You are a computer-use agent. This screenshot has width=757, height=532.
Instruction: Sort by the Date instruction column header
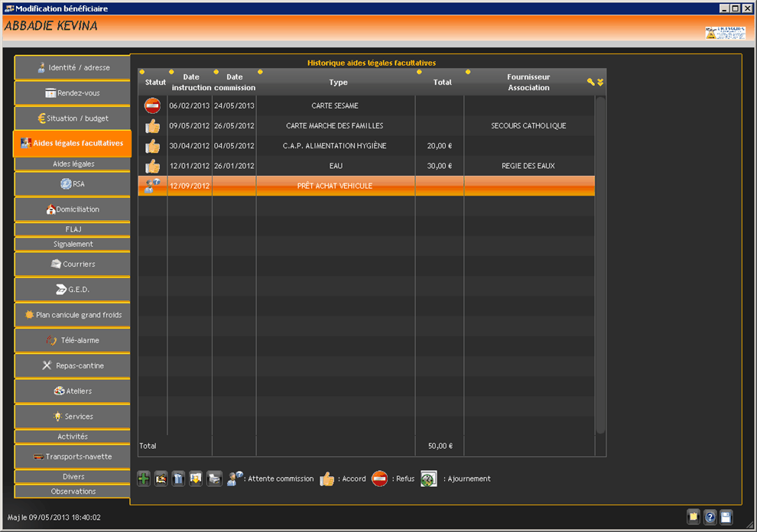(x=191, y=82)
